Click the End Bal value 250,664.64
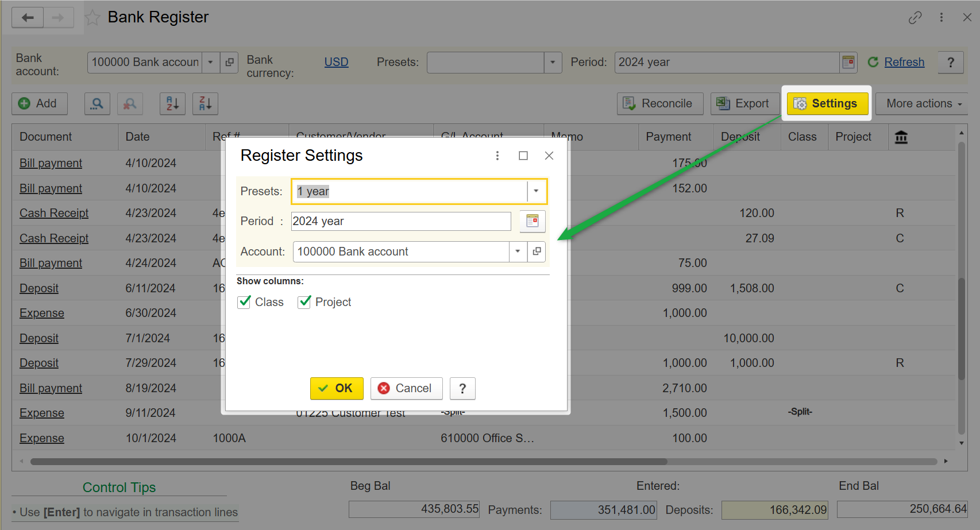This screenshot has width=980, height=530. 902,509
